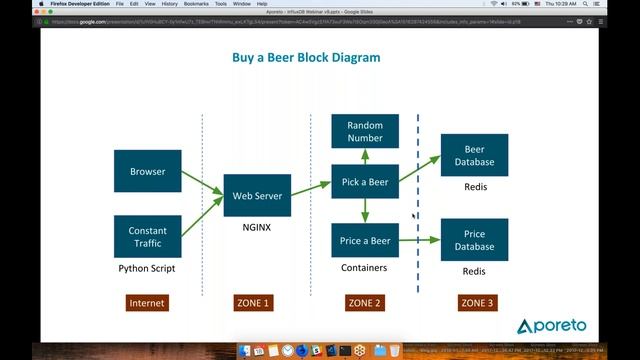
Task: Click the Wi-Fi status icon
Action: [494, 4]
